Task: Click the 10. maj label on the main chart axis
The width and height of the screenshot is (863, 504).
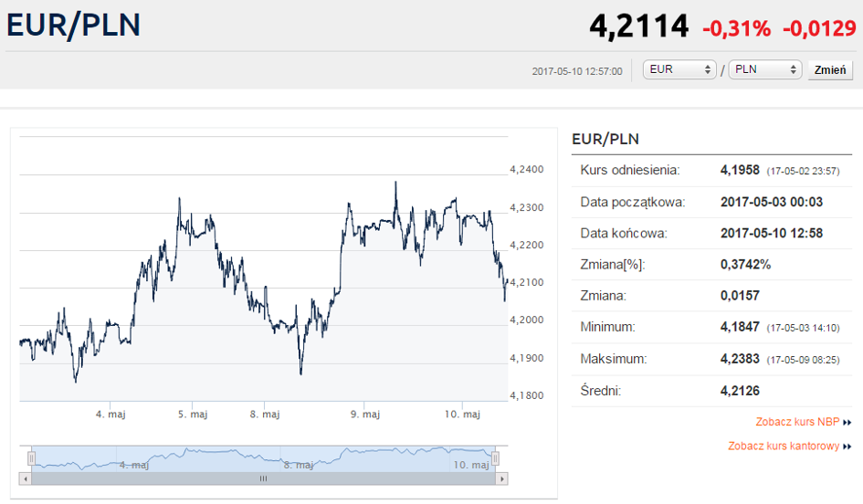Action: [x=462, y=415]
